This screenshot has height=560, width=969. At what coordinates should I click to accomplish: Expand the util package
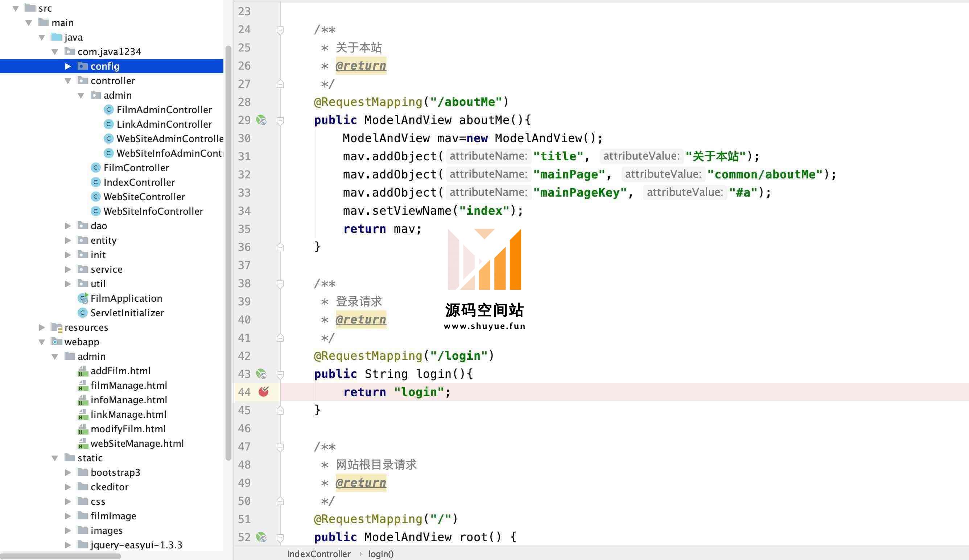[x=68, y=284]
